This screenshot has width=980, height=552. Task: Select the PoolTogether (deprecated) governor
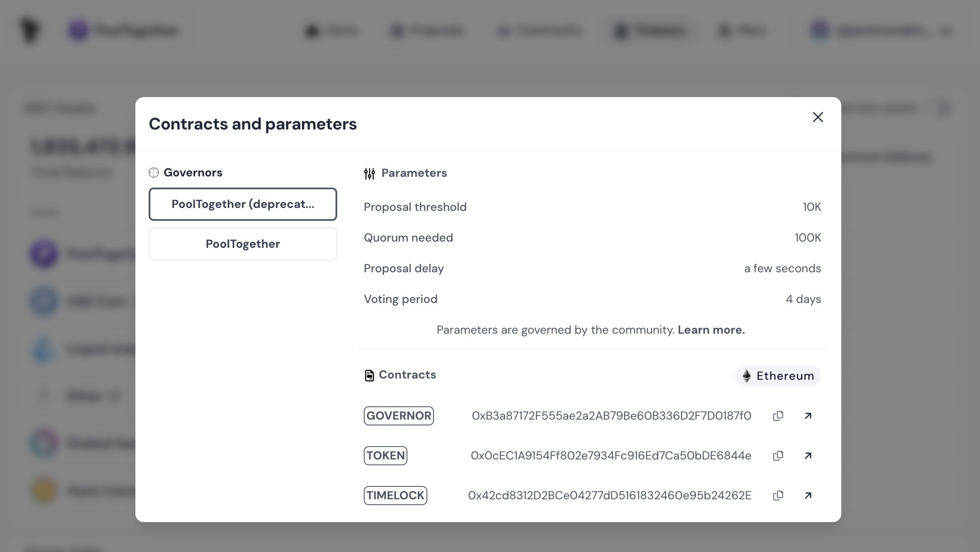tap(243, 204)
